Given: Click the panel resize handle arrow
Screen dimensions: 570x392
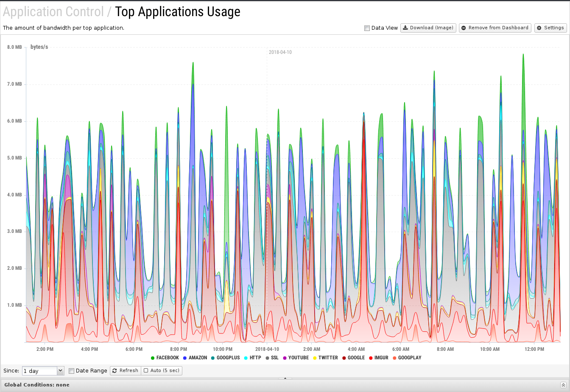Looking at the screenshot, I should pos(285,378).
